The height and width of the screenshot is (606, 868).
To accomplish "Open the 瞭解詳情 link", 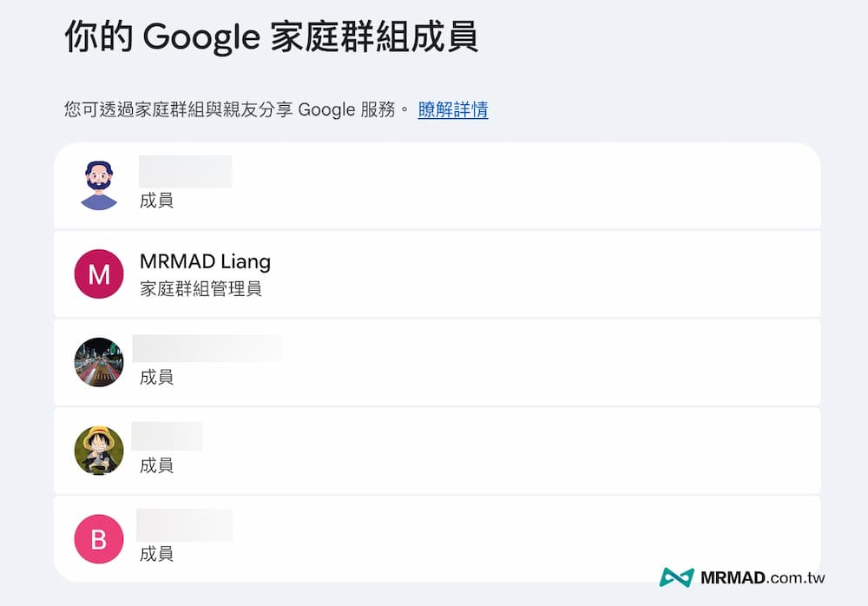I will click(x=451, y=109).
